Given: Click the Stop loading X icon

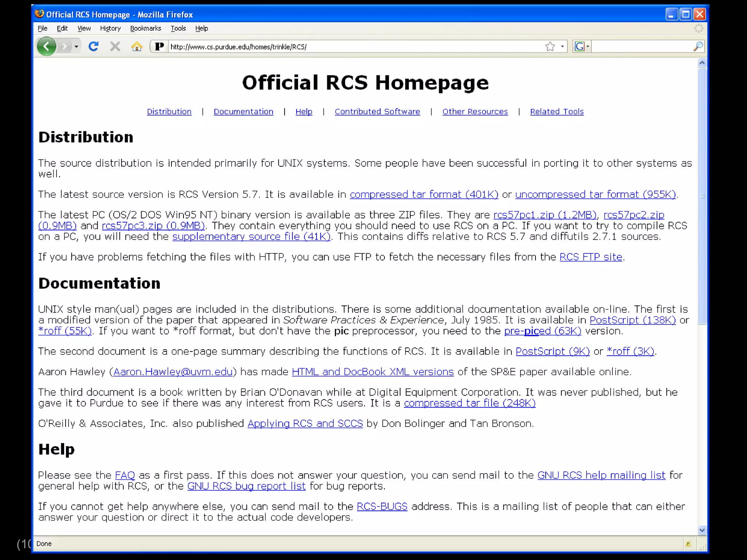Looking at the screenshot, I should [115, 46].
